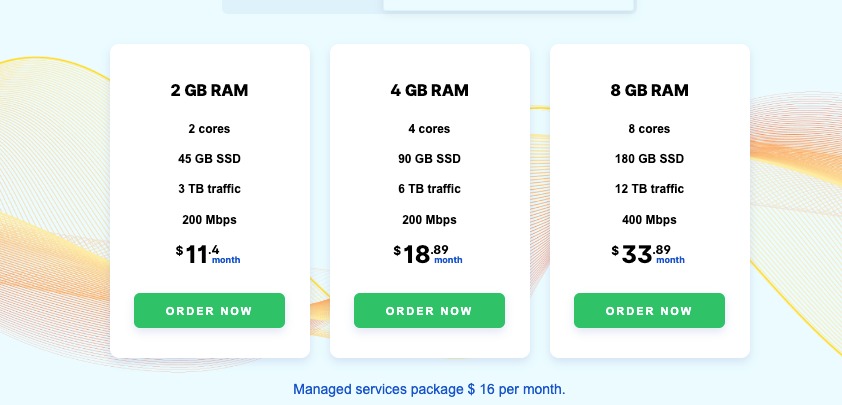Screen dimensions: 842x405
Task: Click the 6 TB traffic line
Action: (x=430, y=189)
